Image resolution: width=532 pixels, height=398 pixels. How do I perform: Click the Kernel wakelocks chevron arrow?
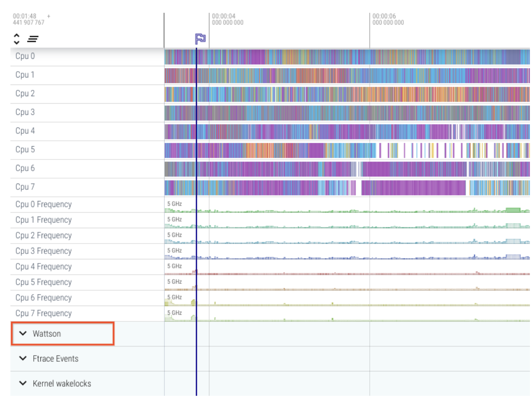pos(23,383)
